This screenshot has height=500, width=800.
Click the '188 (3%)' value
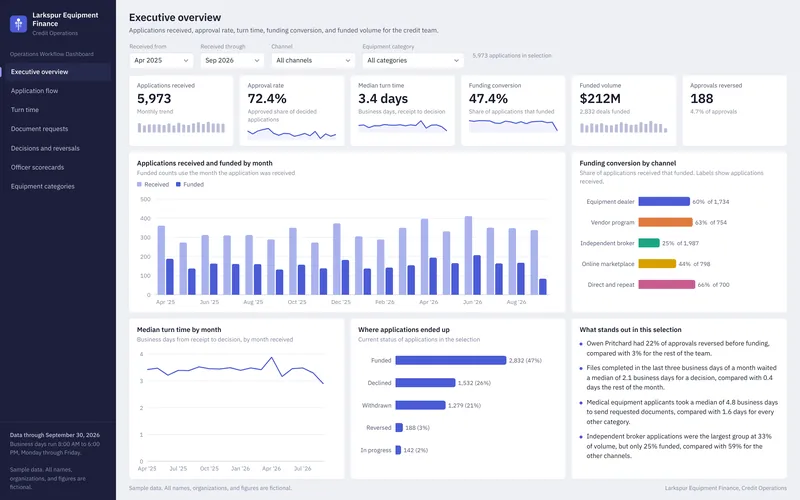pyautogui.click(x=417, y=428)
